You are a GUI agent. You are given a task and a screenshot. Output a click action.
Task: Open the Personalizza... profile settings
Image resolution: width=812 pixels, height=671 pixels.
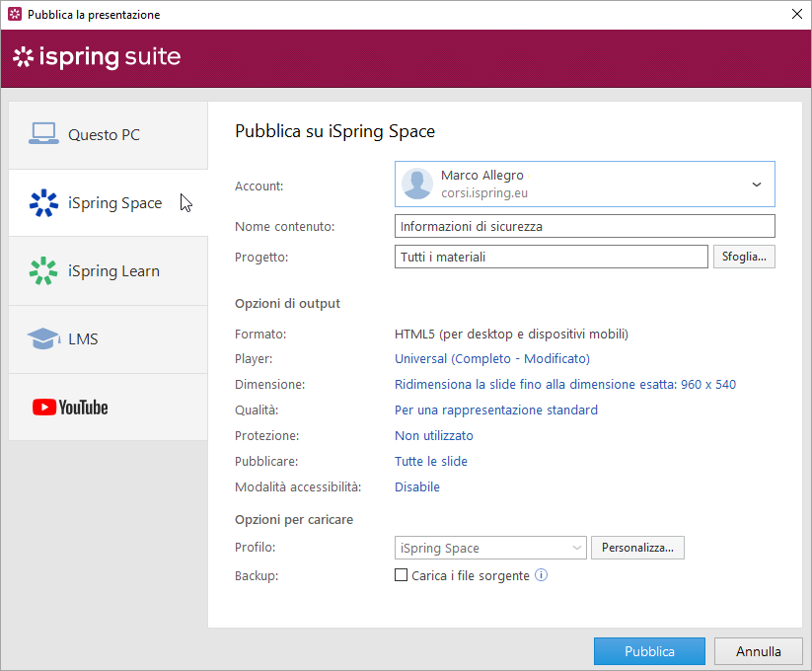637,548
